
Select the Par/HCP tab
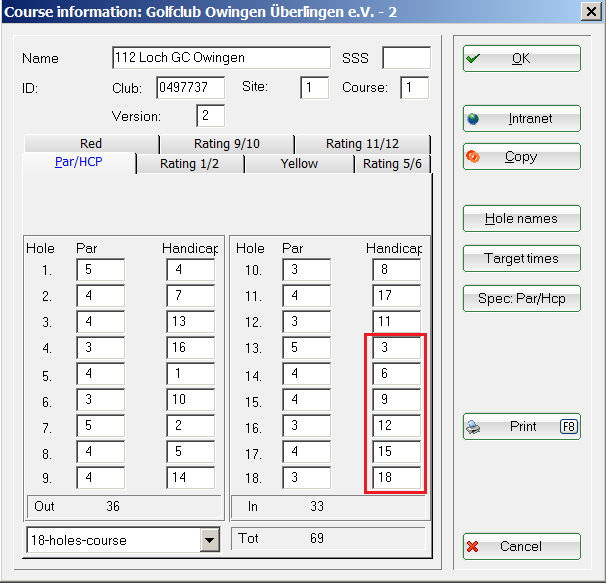pyautogui.click(x=79, y=162)
